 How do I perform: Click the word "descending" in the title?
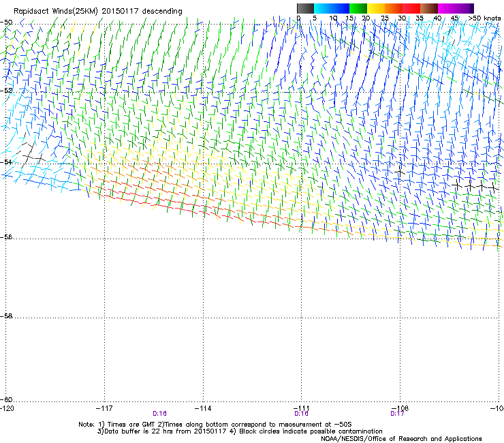(162, 12)
